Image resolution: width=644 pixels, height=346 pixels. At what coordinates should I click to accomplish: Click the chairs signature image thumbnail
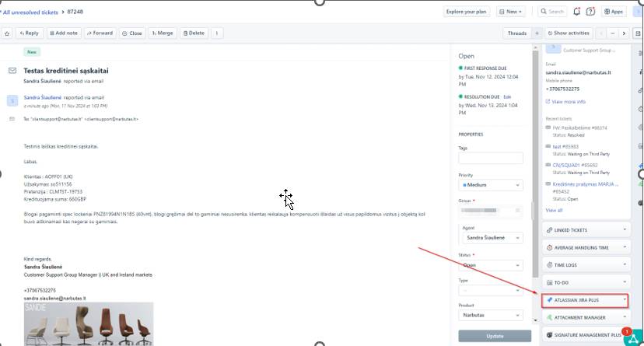pos(89,323)
